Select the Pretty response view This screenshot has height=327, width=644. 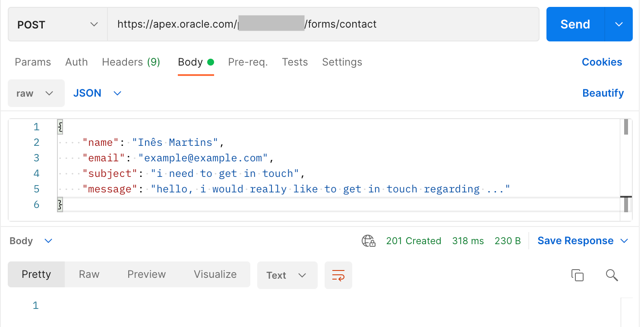click(x=36, y=274)
